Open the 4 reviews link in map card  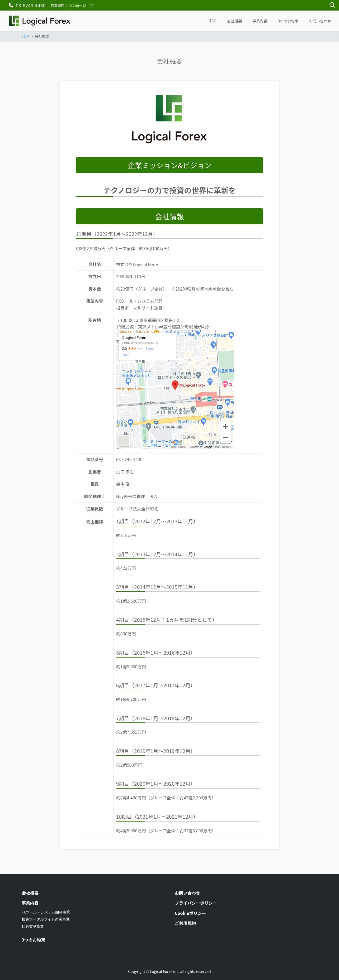coord(150,349)
